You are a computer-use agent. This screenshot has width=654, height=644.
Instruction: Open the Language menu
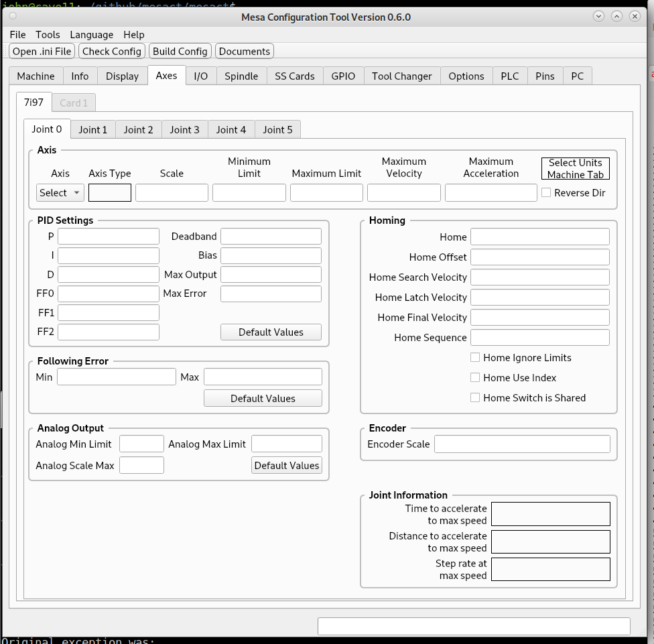click(x=91, y=35)
